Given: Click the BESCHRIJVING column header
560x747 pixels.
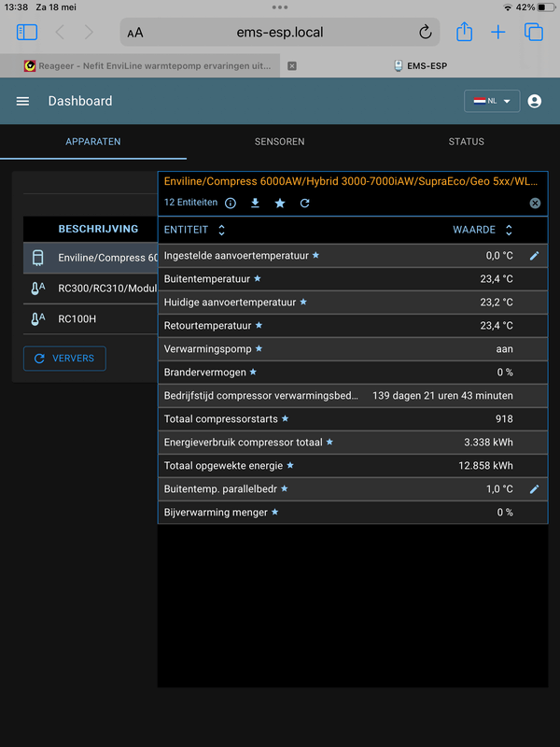Looking at the screenshot, I should pyautogui.click(x=98, y=229).
